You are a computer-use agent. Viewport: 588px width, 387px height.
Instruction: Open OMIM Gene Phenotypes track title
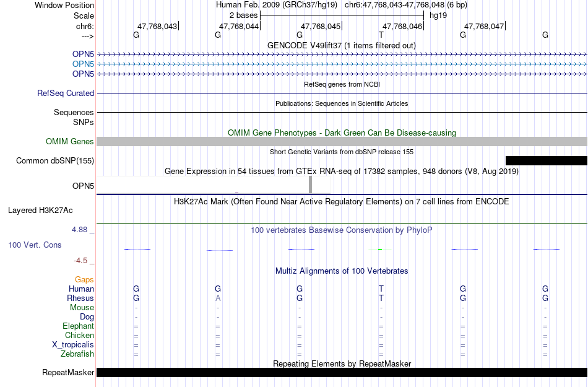(342, 133)
